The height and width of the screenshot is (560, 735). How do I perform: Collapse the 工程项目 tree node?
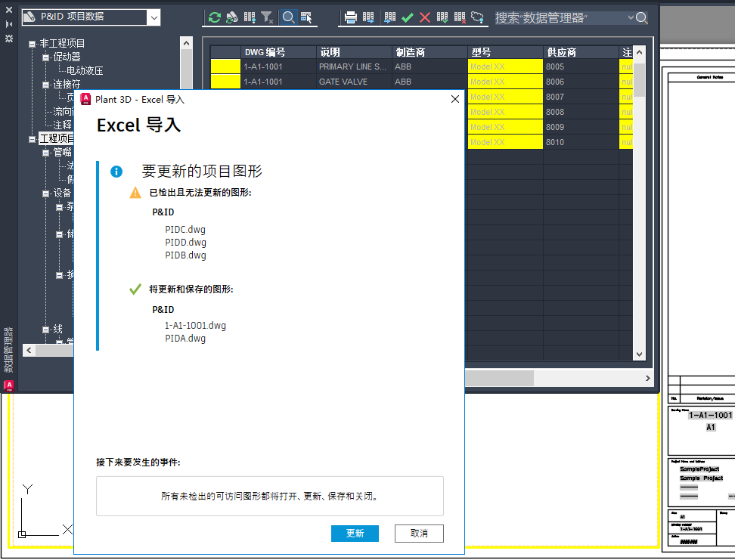point(32,139)
